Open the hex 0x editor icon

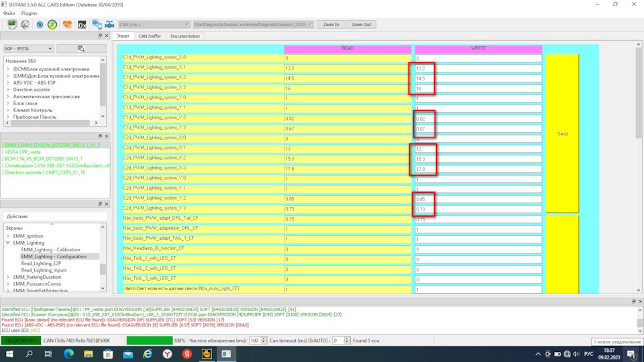click(x=82, y=25)
